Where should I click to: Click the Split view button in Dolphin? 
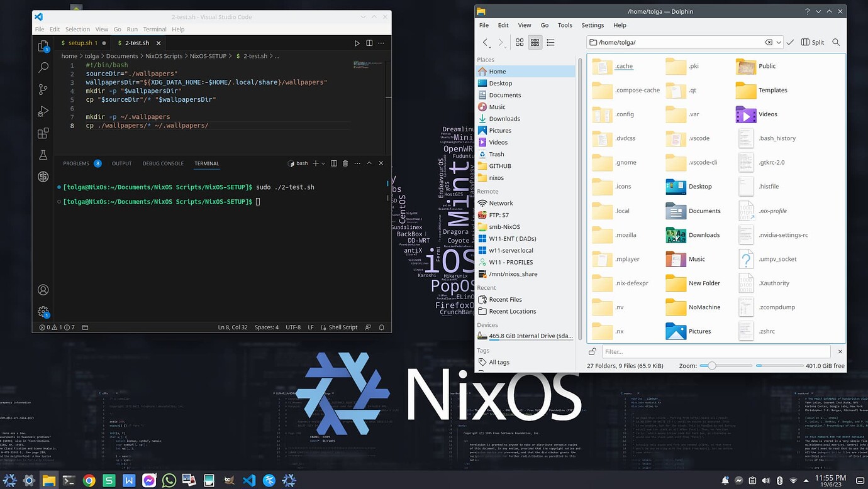(812, 42)
